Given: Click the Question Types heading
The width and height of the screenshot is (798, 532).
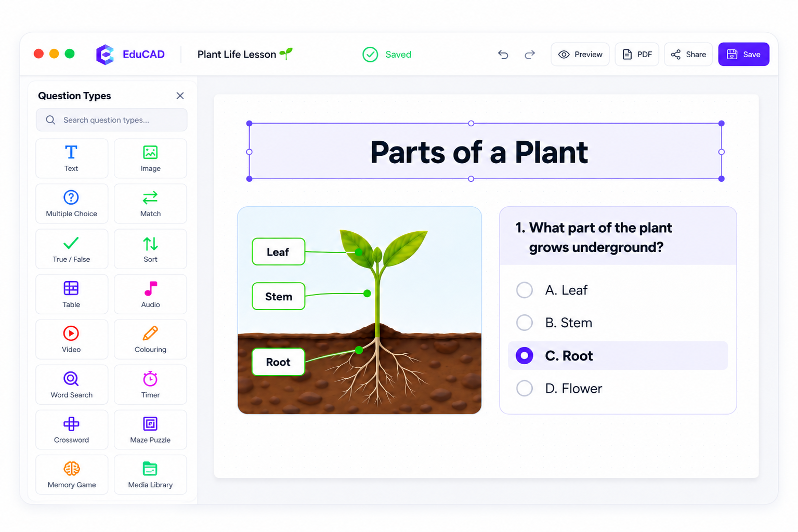Looking at the screenshot, I should tap(74, 96).
